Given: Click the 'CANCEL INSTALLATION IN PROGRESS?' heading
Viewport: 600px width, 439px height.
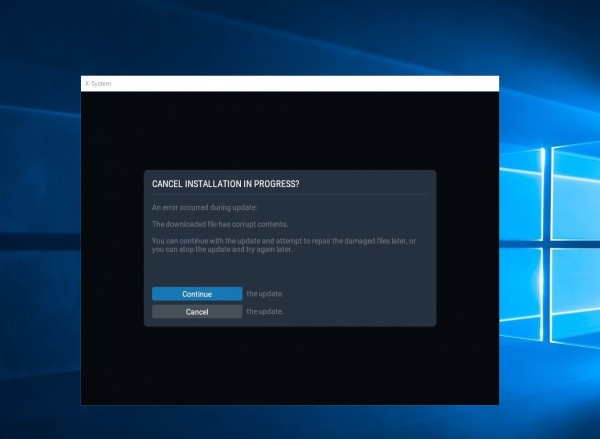Looking at the screenshot, I should click(225, 184).
